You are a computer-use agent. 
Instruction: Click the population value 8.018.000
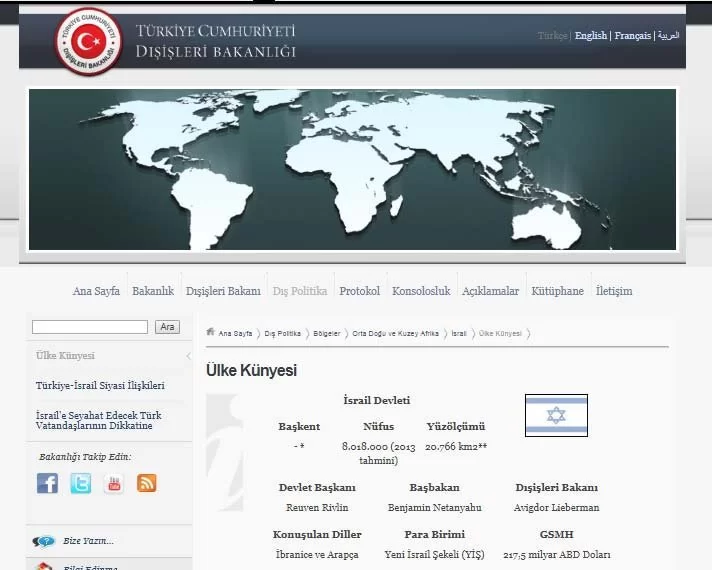tap(378, 453)
